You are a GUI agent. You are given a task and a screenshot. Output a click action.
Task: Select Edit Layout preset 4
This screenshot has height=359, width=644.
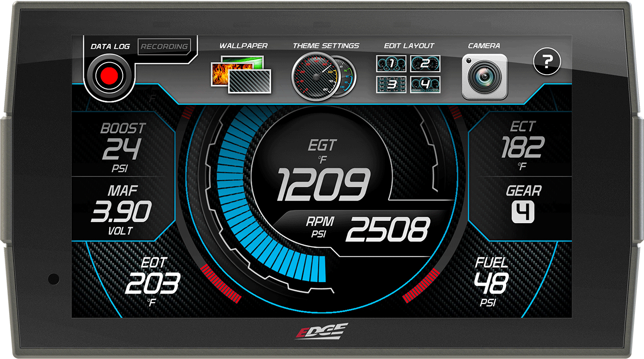[425, 85]
